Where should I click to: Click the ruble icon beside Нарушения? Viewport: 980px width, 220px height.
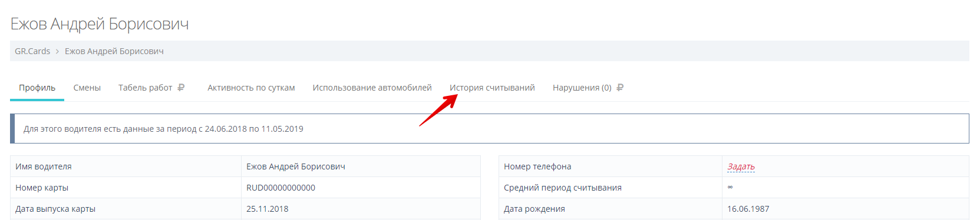click(x=620, y=88)
